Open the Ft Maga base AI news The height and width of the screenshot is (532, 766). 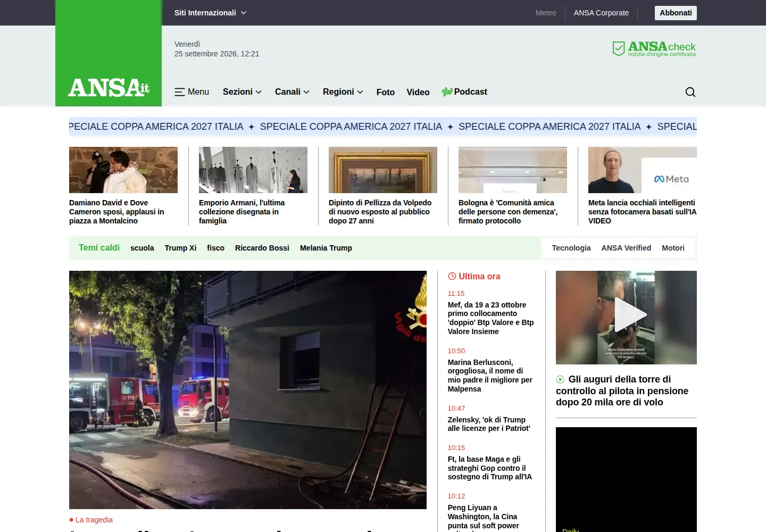tap(490, 468)
